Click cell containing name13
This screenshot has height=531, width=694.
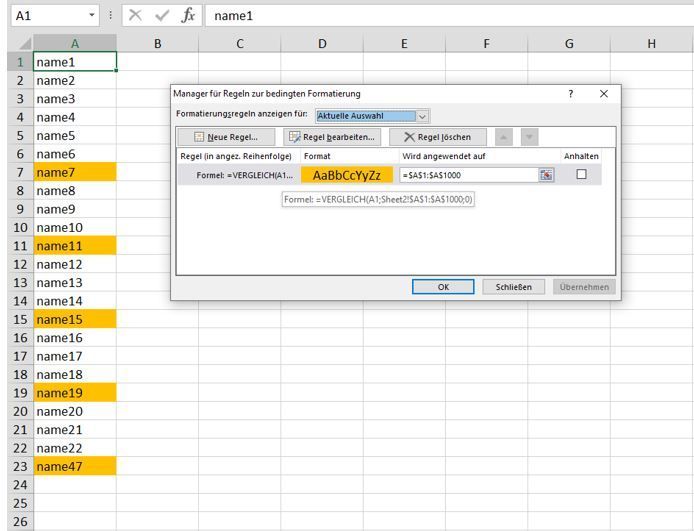(75, 282)
